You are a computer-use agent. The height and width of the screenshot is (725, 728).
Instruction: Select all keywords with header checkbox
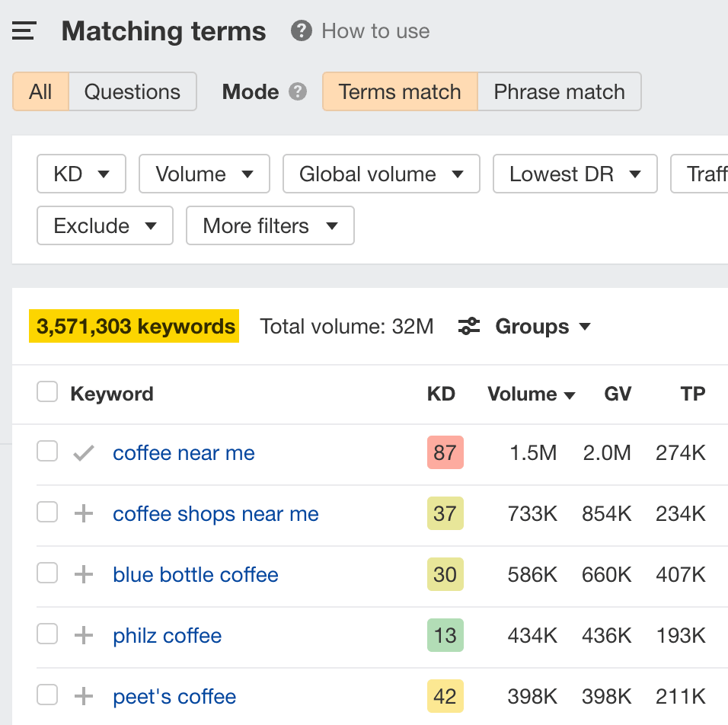tap(47, 391)
